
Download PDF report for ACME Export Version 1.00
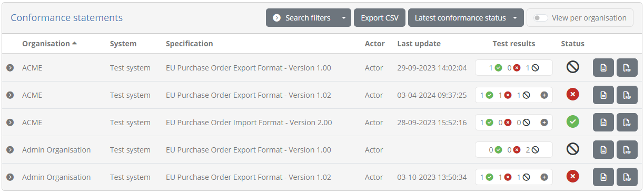[x=627, y=68]
